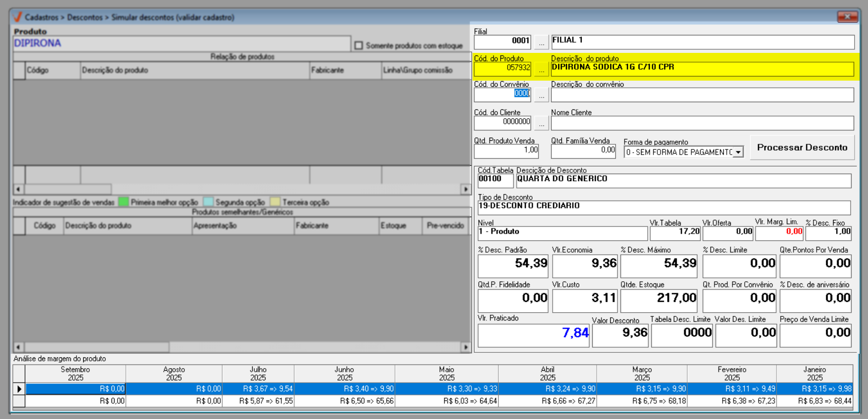
Task: Click the Qtd. Produto Venda field
Action: 506,150
